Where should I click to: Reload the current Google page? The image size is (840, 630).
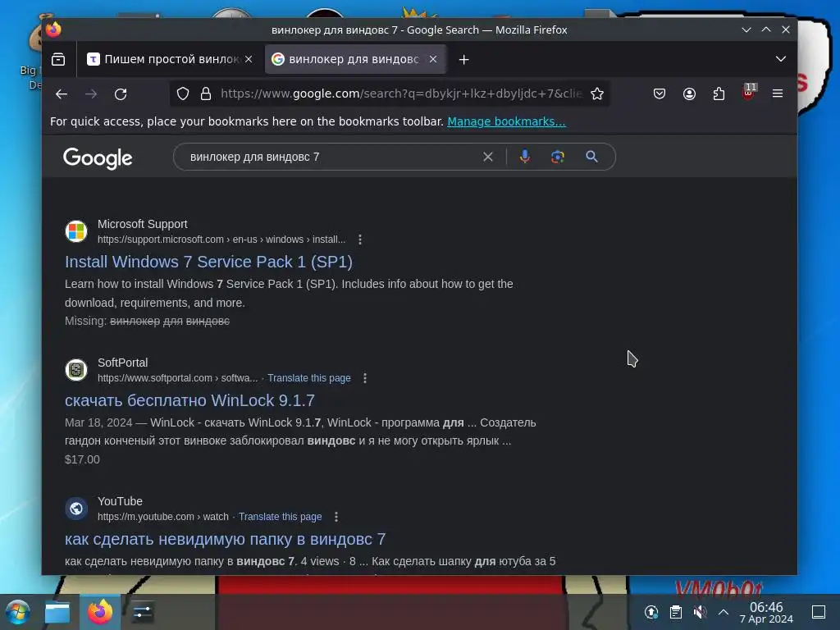121,94
